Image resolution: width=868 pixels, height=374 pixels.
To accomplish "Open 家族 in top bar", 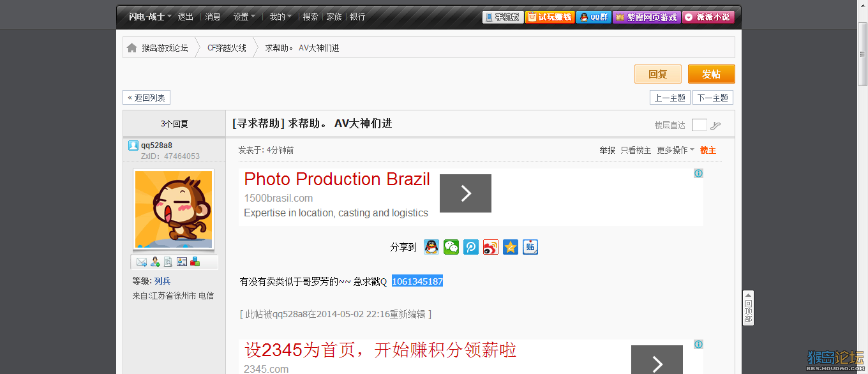I will tap(334, 17).
